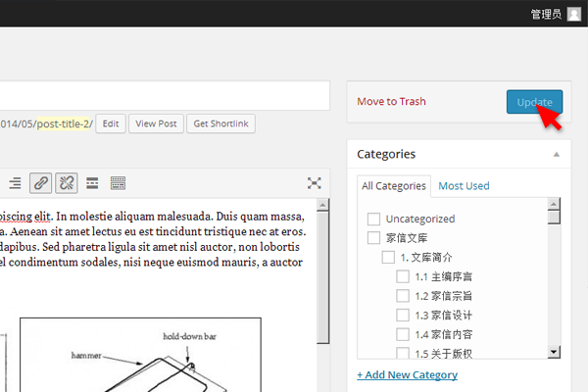588x392 pixels.
Task: Switch to Most Used tab
Action: coord(464,186)
